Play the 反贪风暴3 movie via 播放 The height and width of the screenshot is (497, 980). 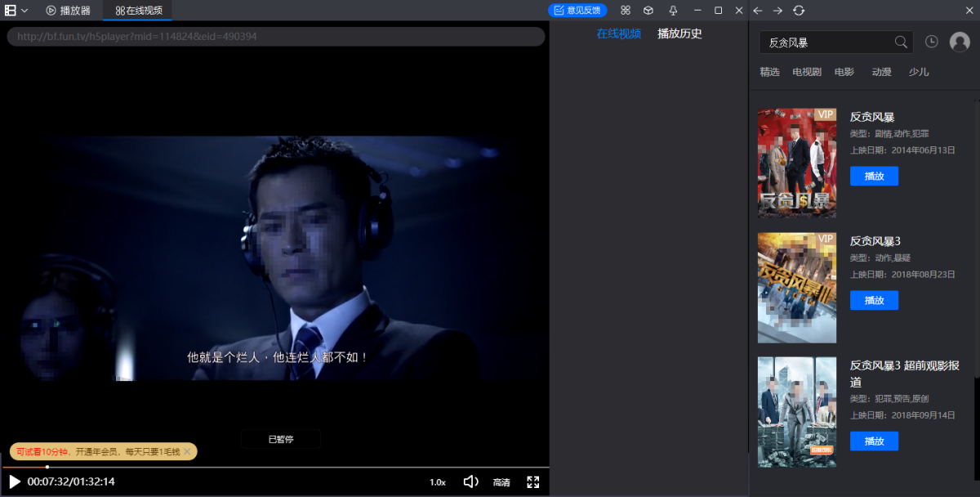(x=874, y=300)
